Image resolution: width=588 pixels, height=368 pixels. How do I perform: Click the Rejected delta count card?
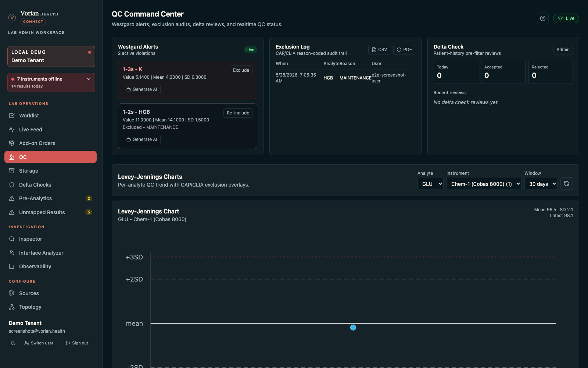(x=551, y=72)
